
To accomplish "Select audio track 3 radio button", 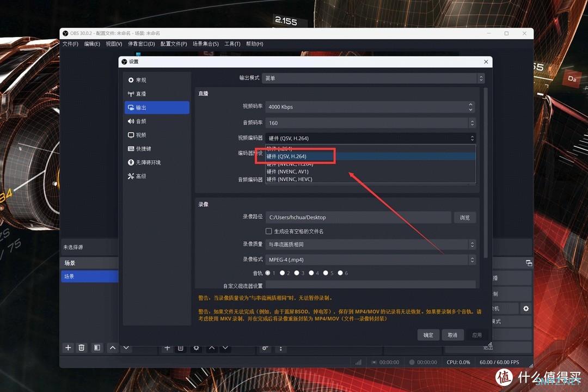I will pyautogui.click(x=297, y=273).
